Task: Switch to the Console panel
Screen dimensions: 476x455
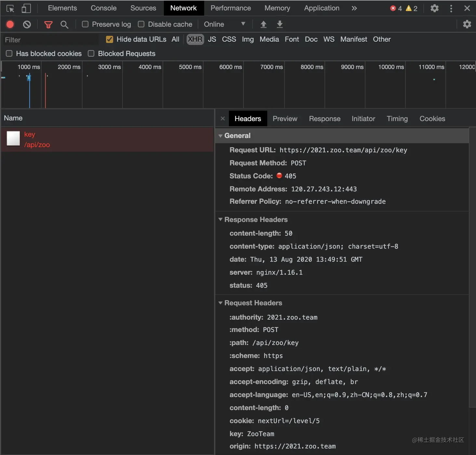Action: 104,8
